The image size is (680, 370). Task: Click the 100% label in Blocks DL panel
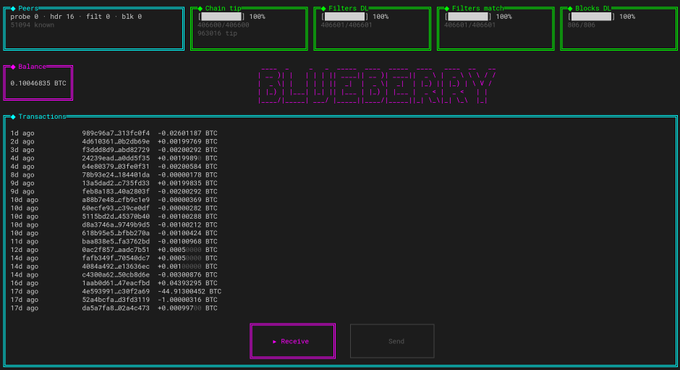tap(627, 16)
